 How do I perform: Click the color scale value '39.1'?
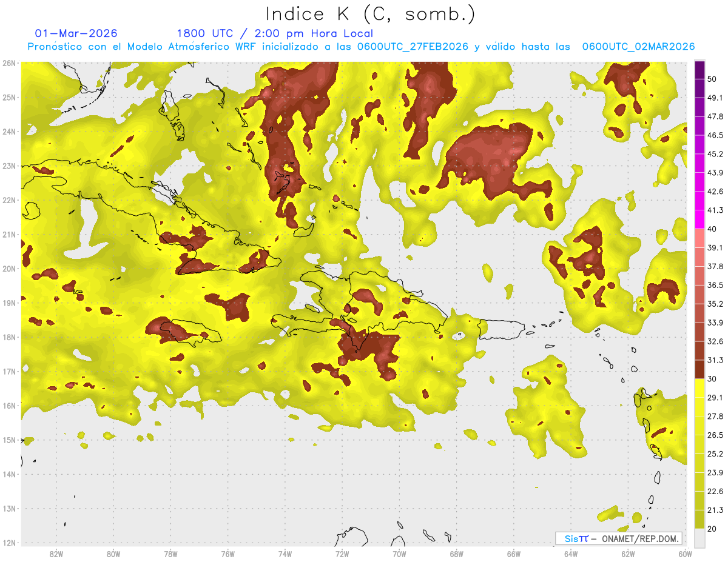[715, 247]
